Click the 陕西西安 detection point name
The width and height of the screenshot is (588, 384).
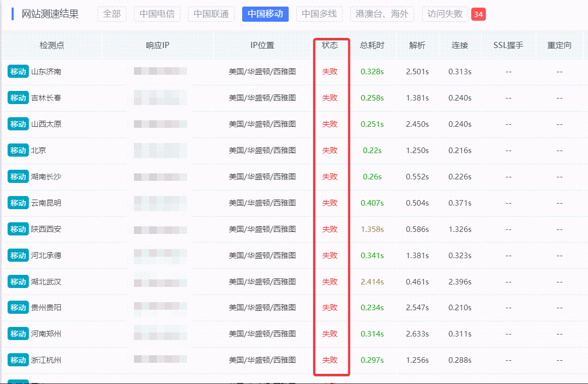click(x=46, y=229)
